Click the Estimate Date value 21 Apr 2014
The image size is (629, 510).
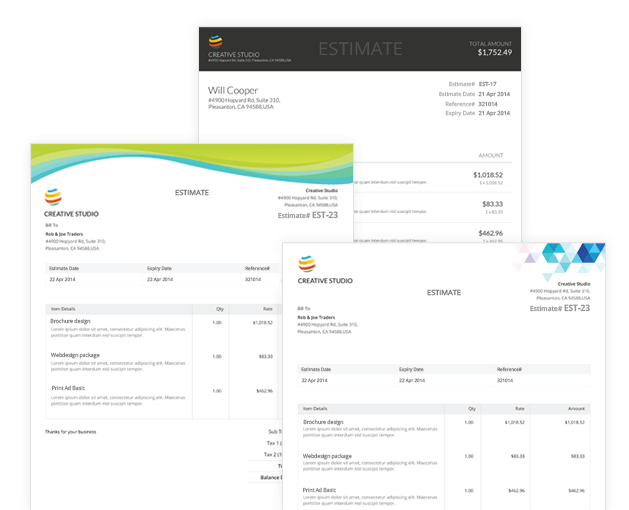click(494, 94)
